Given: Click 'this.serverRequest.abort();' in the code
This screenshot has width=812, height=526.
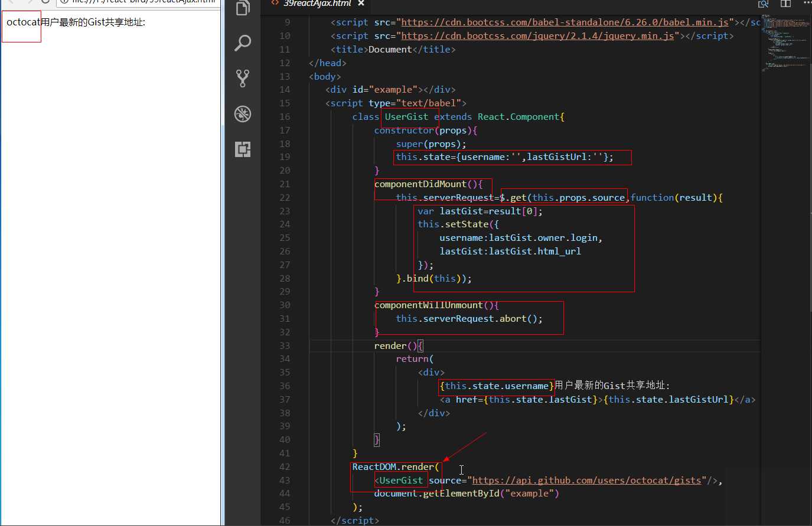Looking at the screenshot, I should 469,319.
